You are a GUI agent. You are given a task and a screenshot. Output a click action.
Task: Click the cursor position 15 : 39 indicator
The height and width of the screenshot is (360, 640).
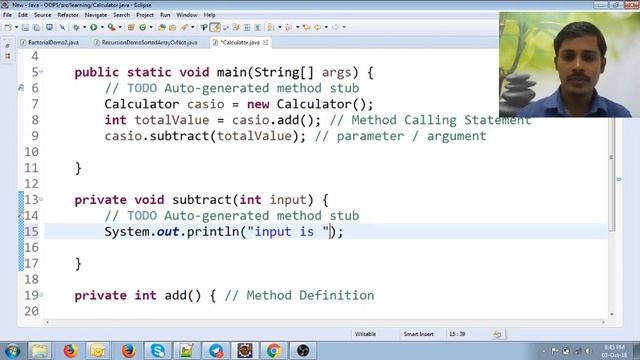[x=457, y=334]
